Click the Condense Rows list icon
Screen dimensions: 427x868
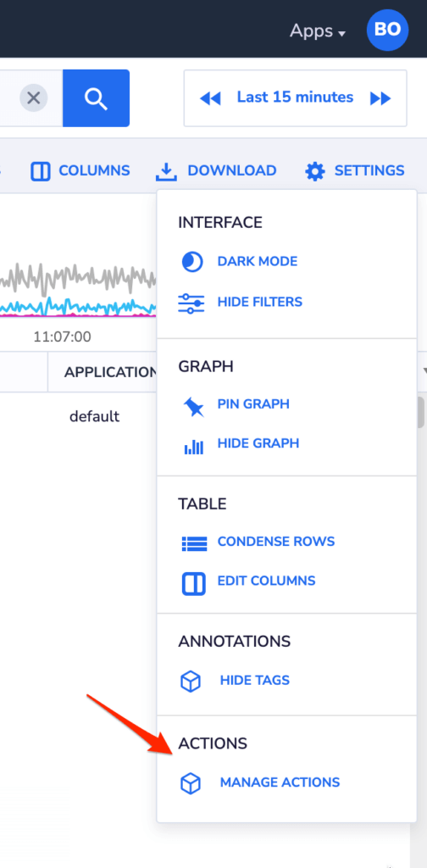(x=193, y=543)
